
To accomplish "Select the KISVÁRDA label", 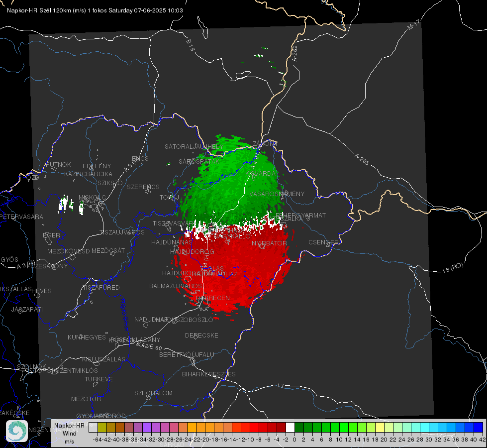I will coord(261,174).
